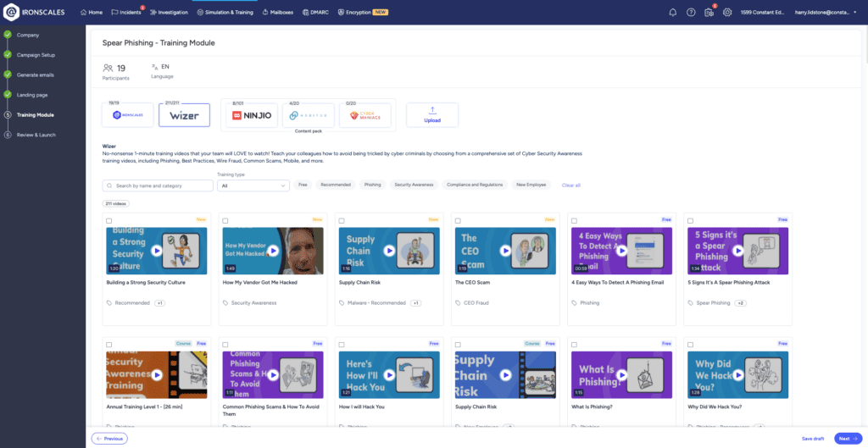
Task: Play 5 Signs It's A Spear Phishing Attack
Action: [738, 251]
